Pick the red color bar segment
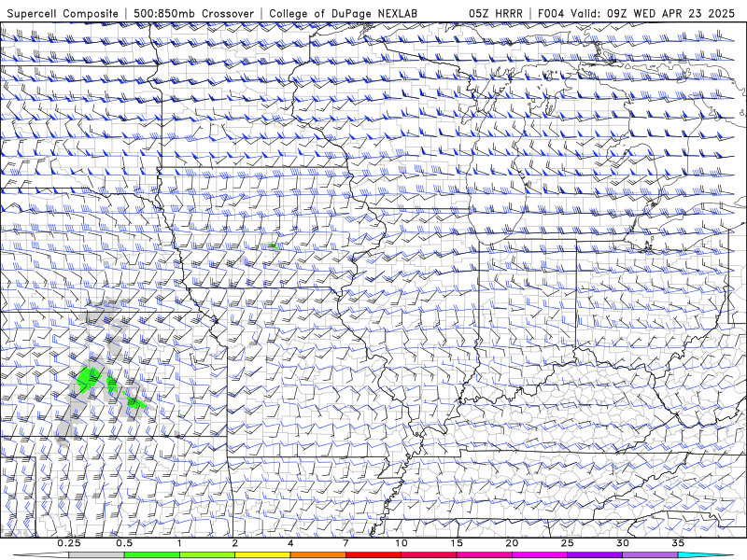The height and width of the screenshot is (560, 747). click(x=373, y=555)
